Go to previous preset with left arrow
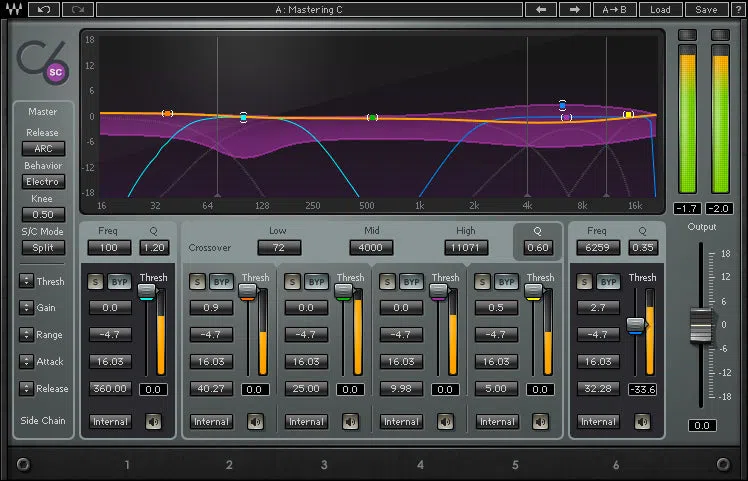This screenshot has width=748, height=481. point(540,10)
